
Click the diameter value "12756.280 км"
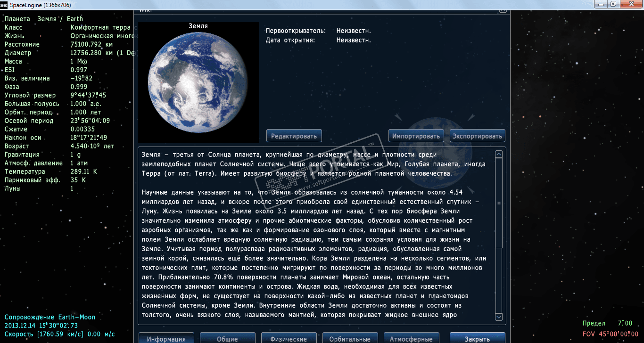pyautogui.click(x=91, y=53)
